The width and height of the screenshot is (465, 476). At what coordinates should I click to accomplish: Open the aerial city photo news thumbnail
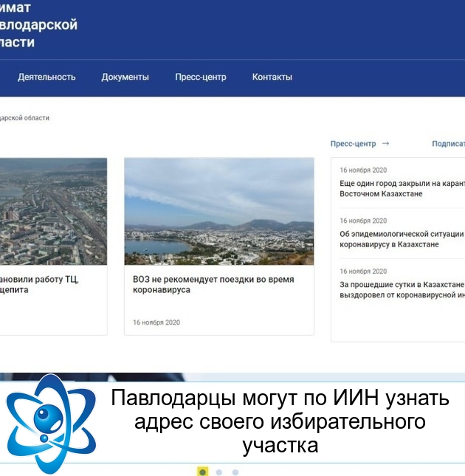[53, 211]
